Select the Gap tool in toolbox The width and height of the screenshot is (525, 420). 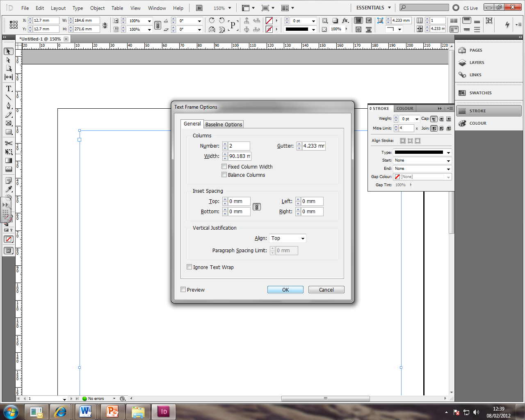tap(8, 77)
